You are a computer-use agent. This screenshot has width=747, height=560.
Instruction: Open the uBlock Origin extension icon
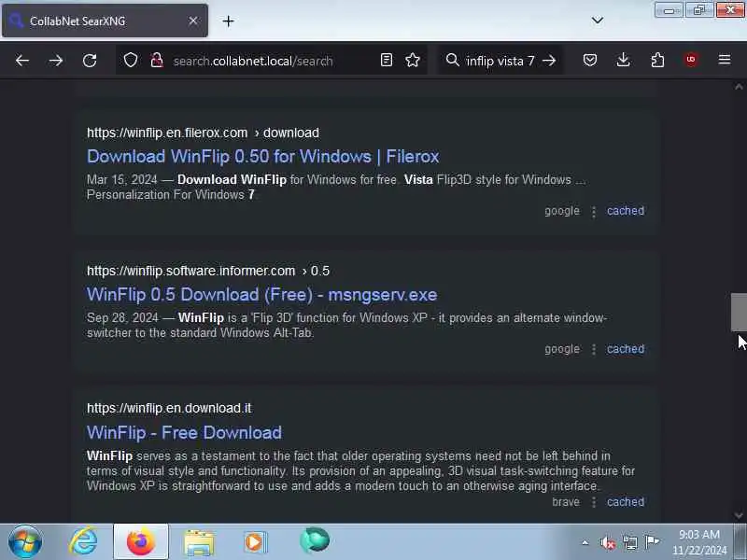tap(691, 60)
